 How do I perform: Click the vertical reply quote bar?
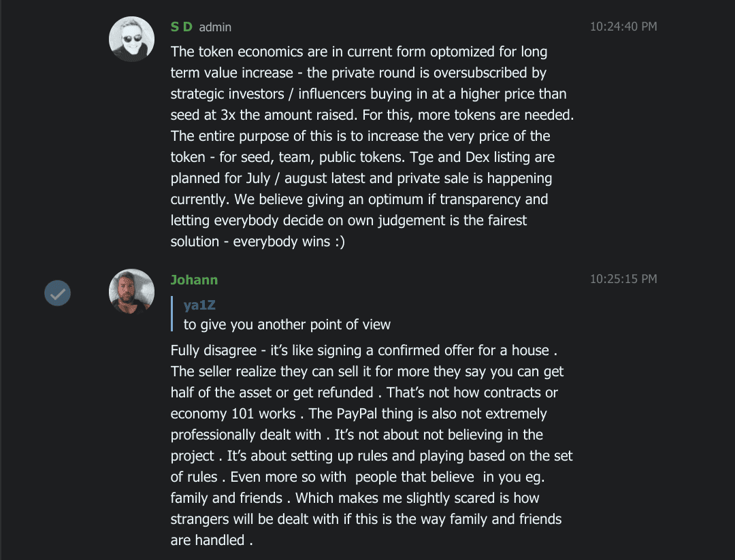173,314
